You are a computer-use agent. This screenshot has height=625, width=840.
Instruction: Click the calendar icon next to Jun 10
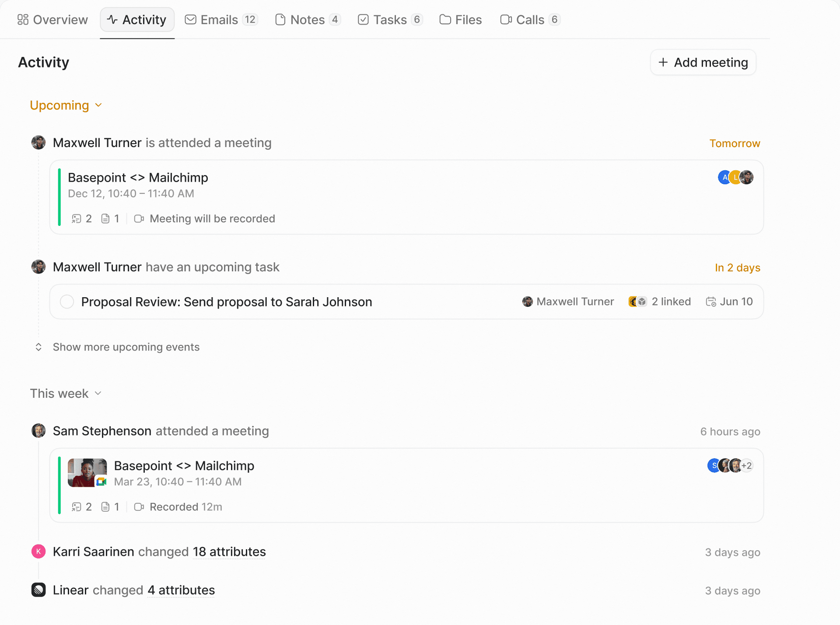click(711, 302)
